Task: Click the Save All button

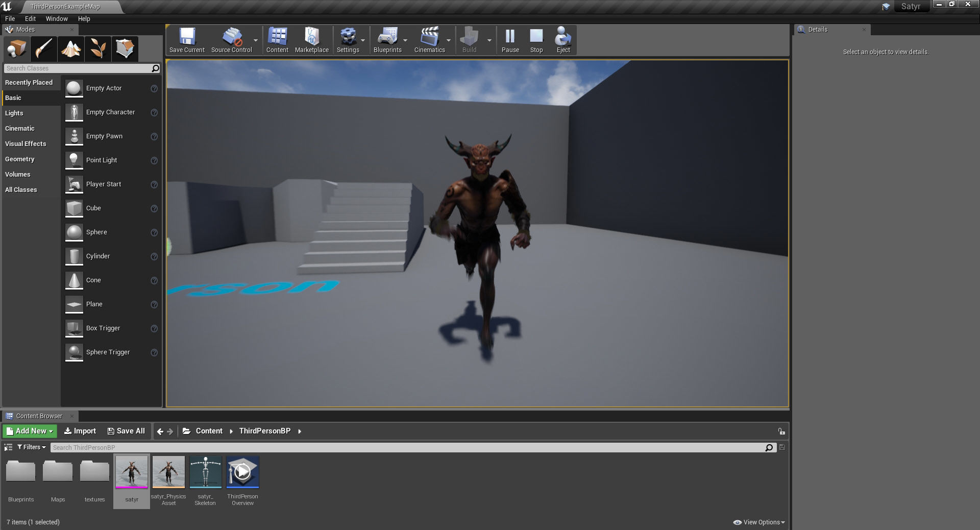Action: click(x=126, y=431)
